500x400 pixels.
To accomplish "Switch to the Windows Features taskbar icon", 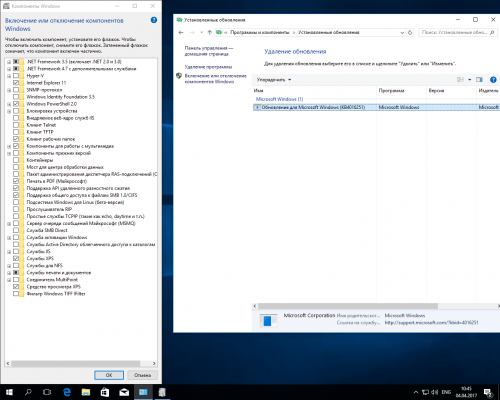I will pos(162,392).
